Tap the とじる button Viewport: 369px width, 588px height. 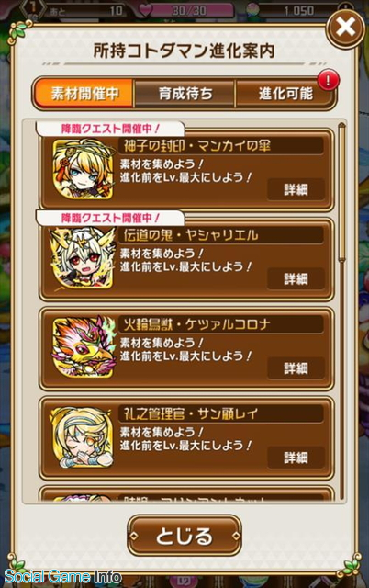[x=184, y=536]
